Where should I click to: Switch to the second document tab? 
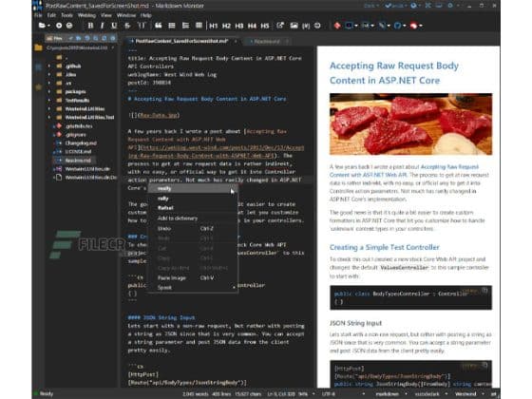[267, 42]
